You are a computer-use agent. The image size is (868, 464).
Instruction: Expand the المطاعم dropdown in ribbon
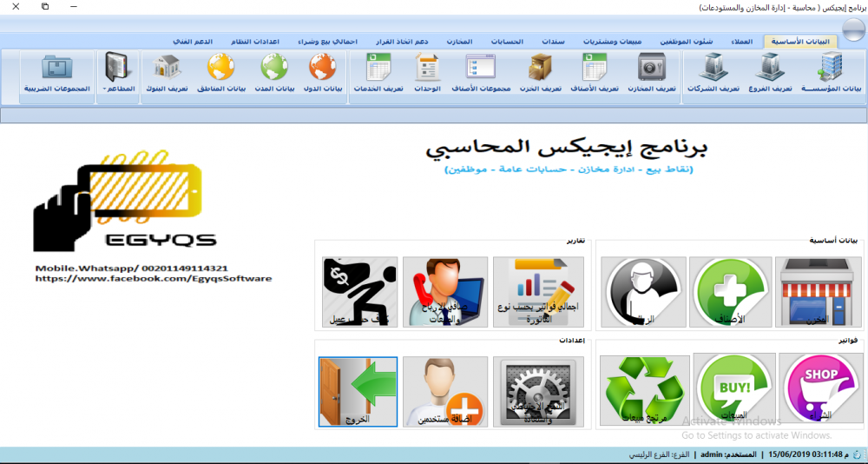tap(118, 73)
